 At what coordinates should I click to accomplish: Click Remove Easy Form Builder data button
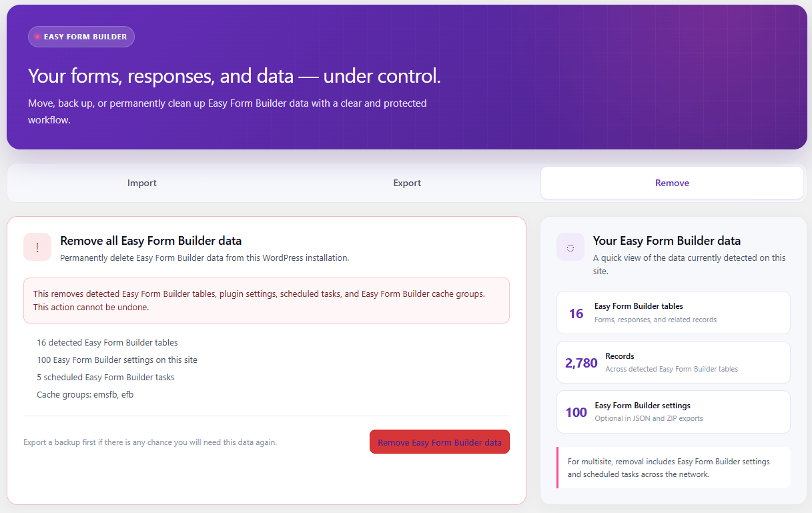440,442
